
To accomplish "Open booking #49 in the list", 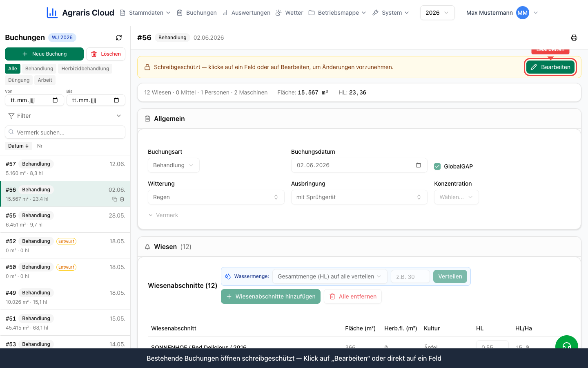I will coord(65,297).
